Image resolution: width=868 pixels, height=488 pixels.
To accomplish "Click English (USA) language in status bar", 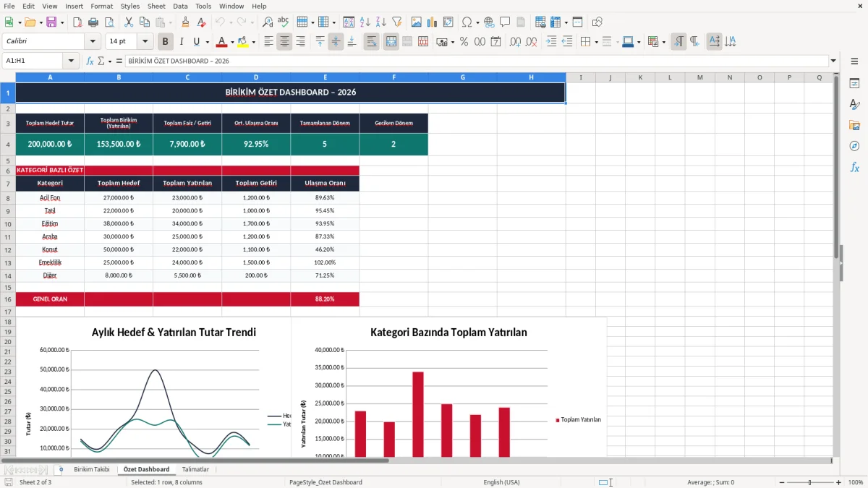I will [x=501, y=482].
